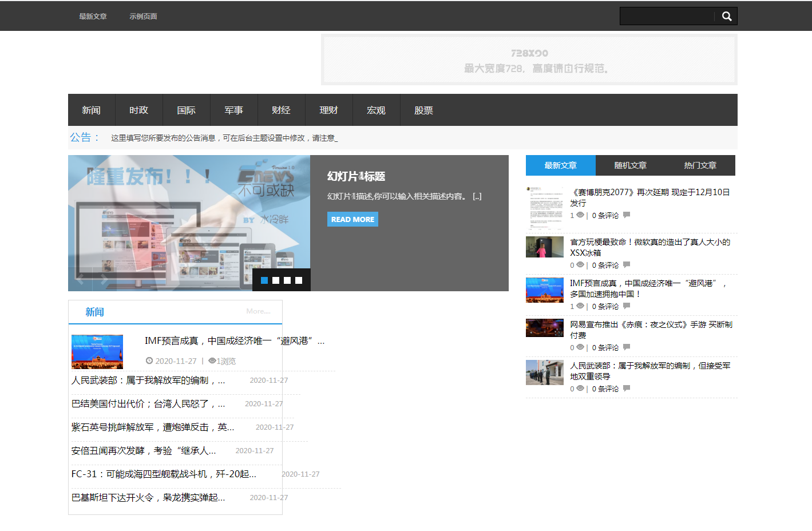Screen dimensions: 812x531
Task: Switch to the 随机文章 tab
Action: pos(630,165)
